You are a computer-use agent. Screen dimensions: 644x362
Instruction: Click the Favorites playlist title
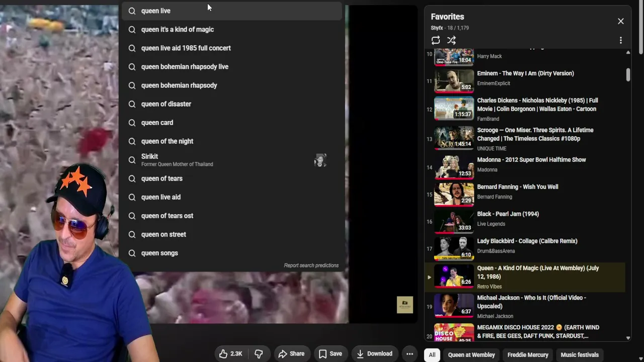pyautogui.click(x=447, y=17)
